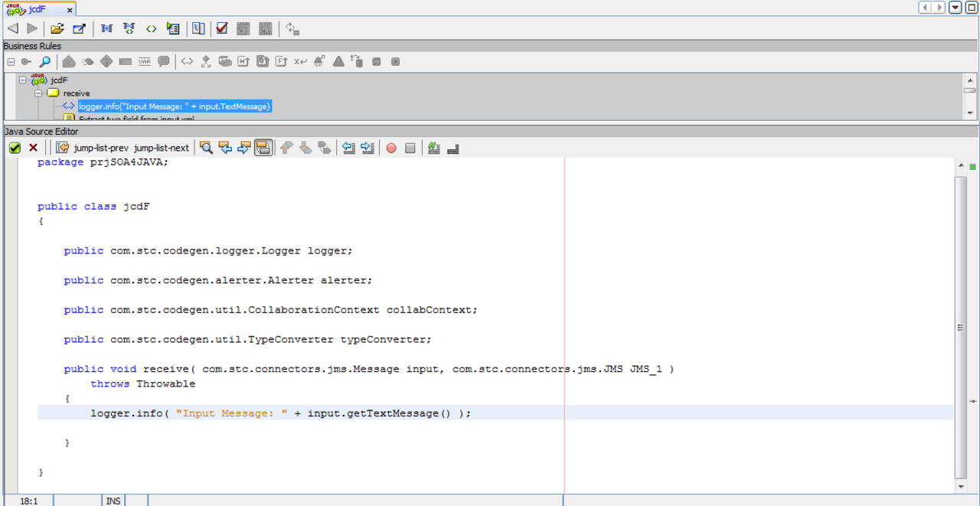This screenshot has height=506, width=980.
Task: Click the jump-list-prev button
Action: (x=101, y=148)
